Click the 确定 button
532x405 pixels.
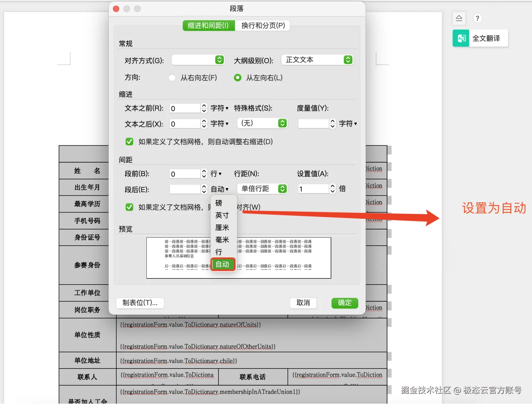point(345,303)
